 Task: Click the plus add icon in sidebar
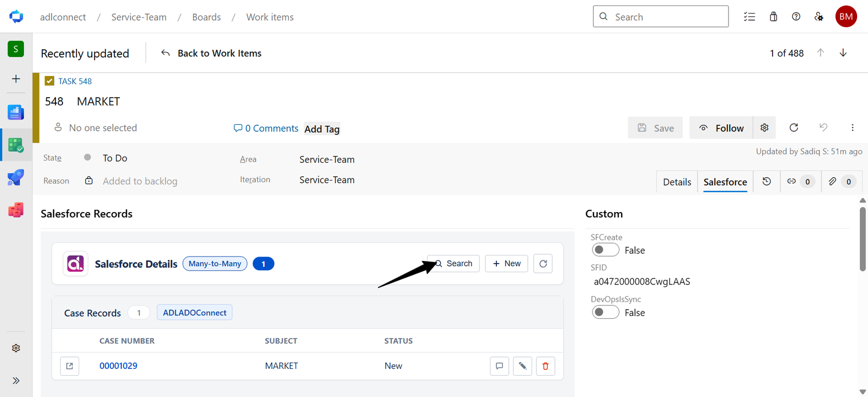pos(16,79)
